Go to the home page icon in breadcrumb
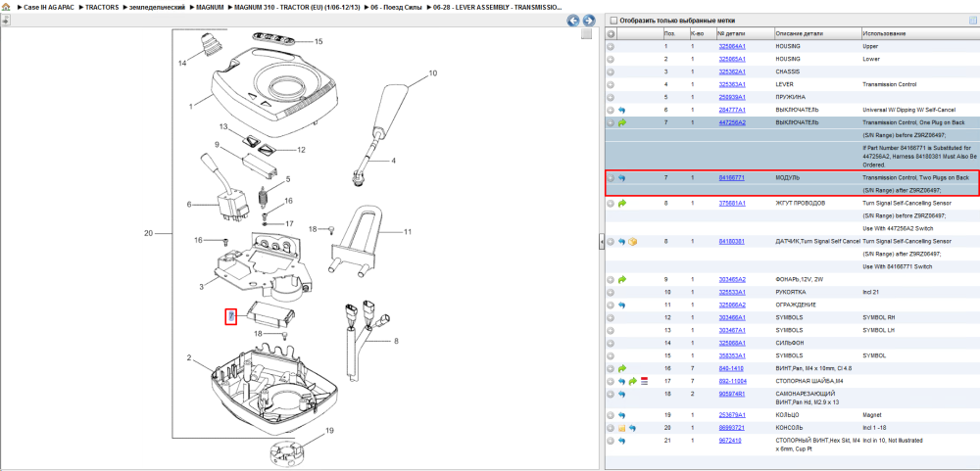The image size is (980, 471). (x=6, y=7)
